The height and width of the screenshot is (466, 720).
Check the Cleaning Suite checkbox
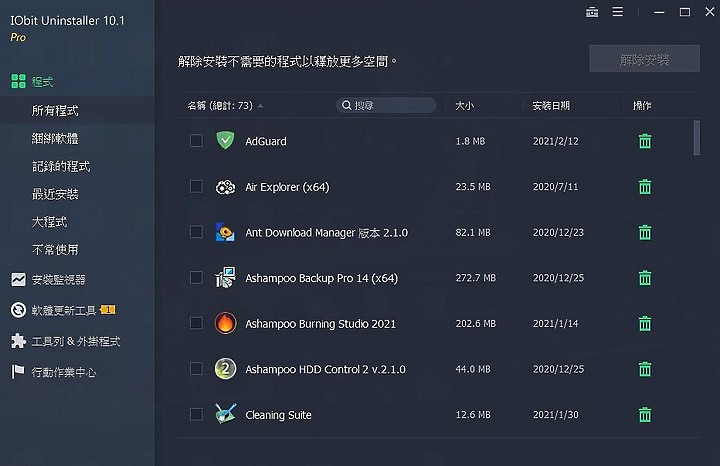[x=196, y=415]
